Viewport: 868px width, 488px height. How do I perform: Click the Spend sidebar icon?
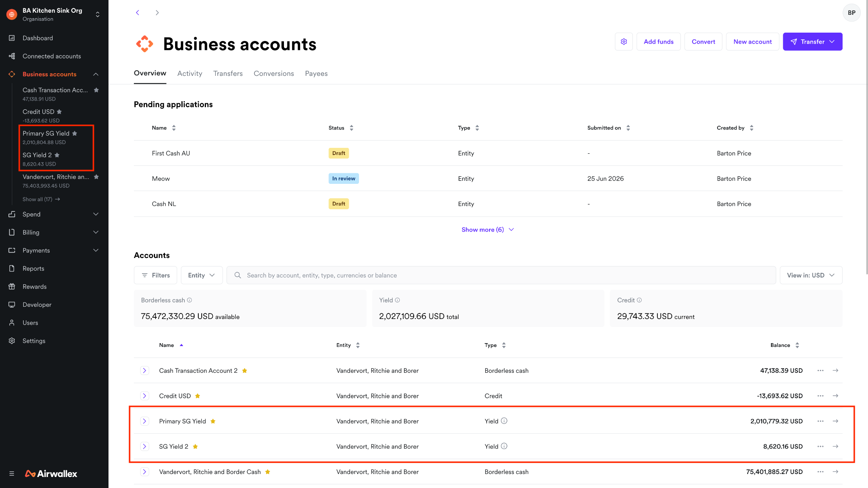(x=12, y=214)
